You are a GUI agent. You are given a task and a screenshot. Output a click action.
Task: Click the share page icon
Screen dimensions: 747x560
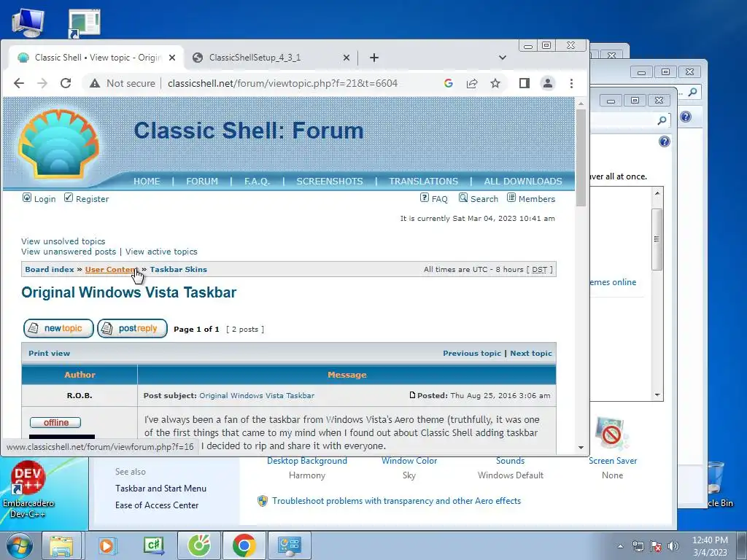click(x=472, y=83)
